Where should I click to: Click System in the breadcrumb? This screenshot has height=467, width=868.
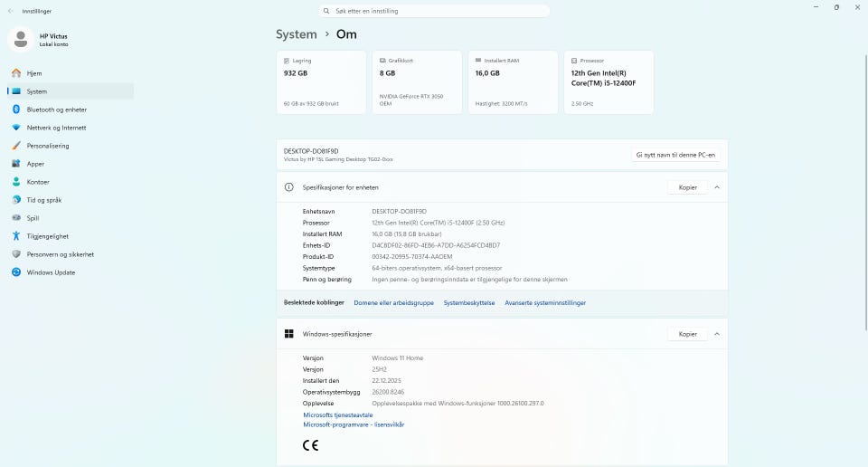tap(297, 34)
